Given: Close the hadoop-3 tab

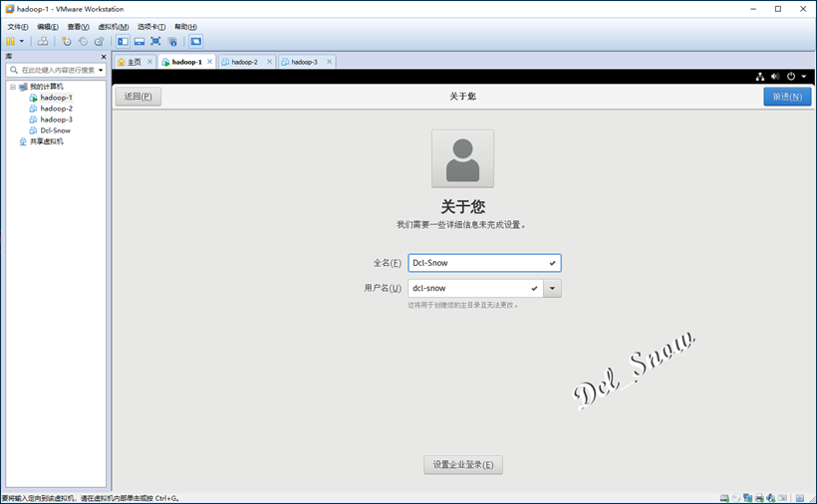Looking at the screenshot, I should (330, 62).
